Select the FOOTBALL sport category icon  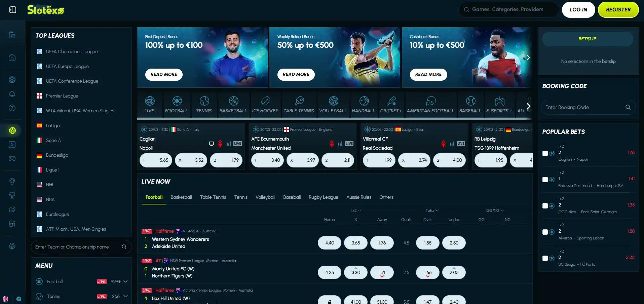tap(177, 101)
